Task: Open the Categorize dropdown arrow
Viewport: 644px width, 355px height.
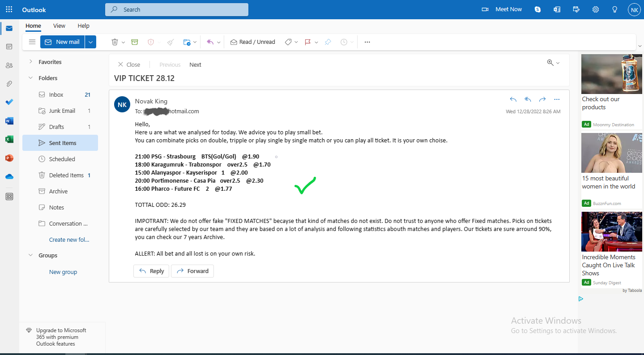Action: click(296, 42)
